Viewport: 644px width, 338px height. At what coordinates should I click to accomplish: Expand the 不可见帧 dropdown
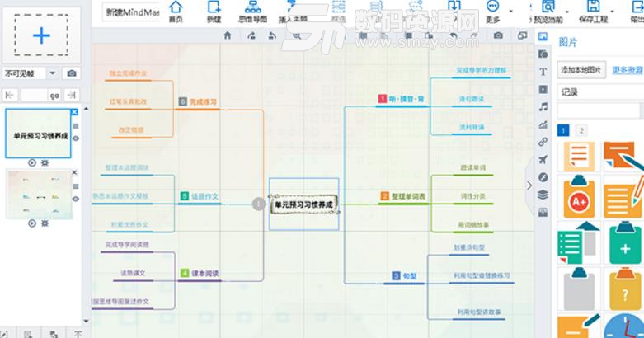click(x=53, y=73)
